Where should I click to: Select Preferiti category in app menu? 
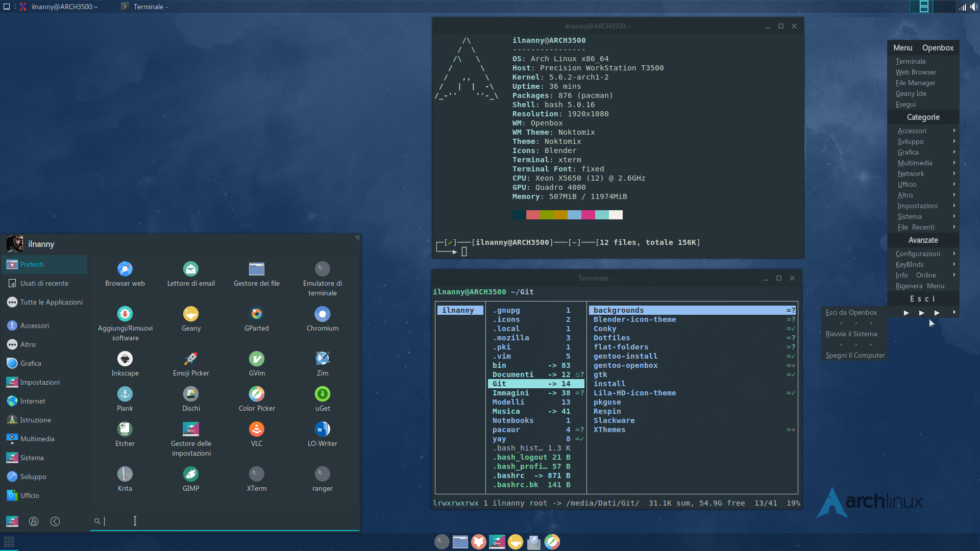click(32, 264)
